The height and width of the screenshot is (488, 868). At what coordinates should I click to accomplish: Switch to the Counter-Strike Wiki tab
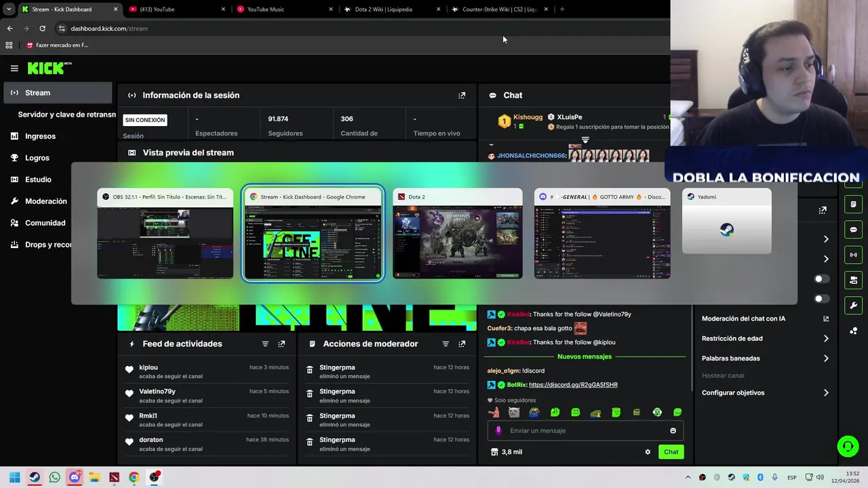(x=499, y=9)
